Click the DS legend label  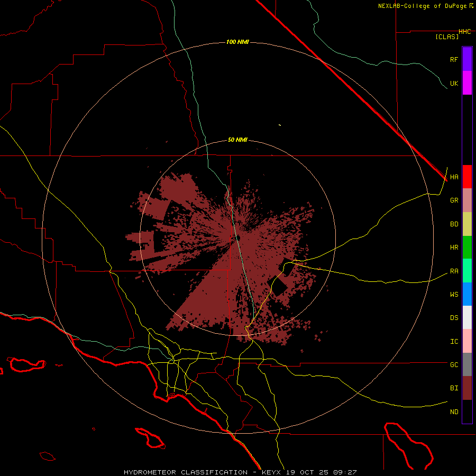coord(454,318)
